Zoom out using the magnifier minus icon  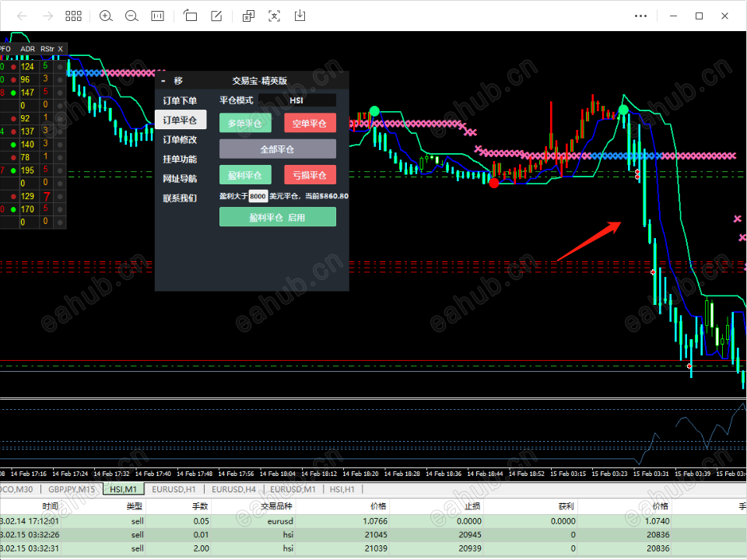pyautogui.click(x=132, y=16)
